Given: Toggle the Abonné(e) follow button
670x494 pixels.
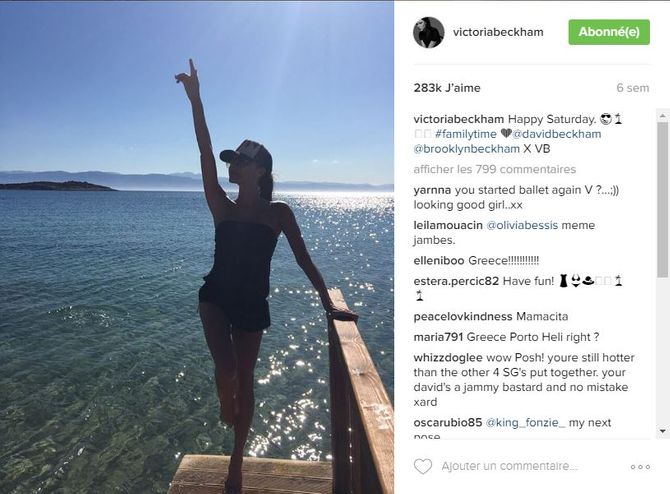Looking at the screenshot, I should (609, 32).
